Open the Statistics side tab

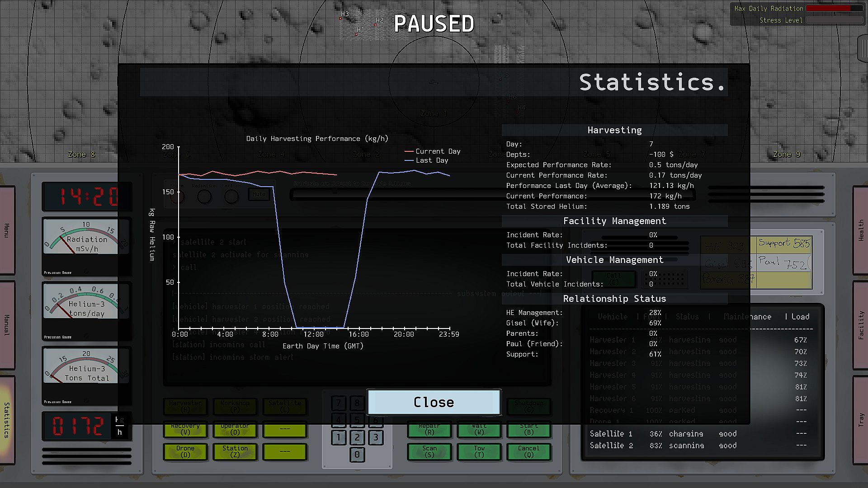pyautogui.click(x=7, y=420)
